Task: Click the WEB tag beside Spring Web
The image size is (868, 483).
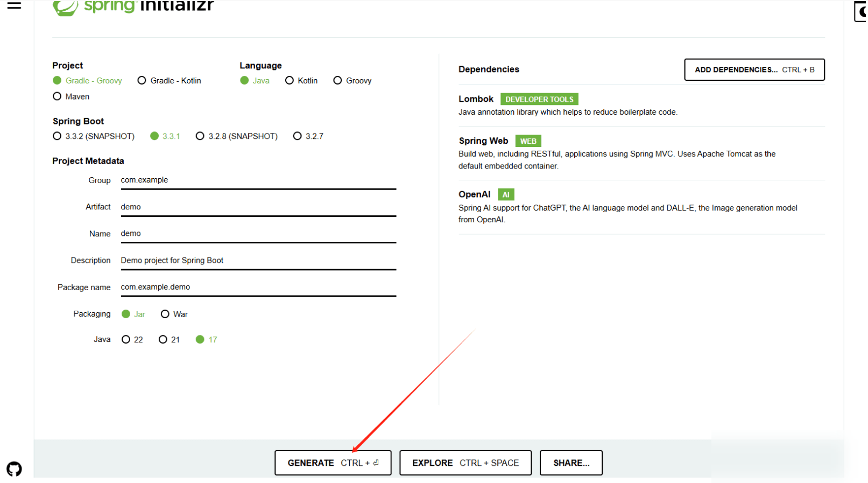Action: pyautogui.click(x=528, y=141)
